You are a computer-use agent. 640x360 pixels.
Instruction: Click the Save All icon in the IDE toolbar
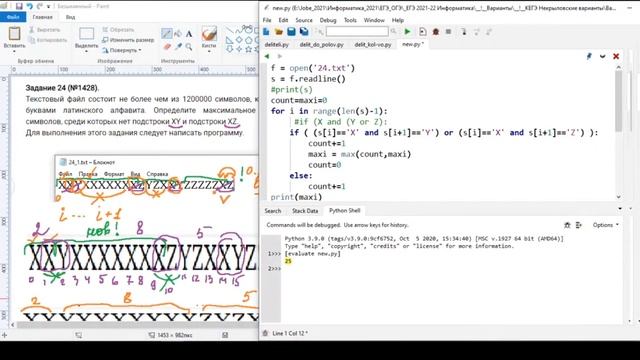pyautogui.click(x=304, y=31)
